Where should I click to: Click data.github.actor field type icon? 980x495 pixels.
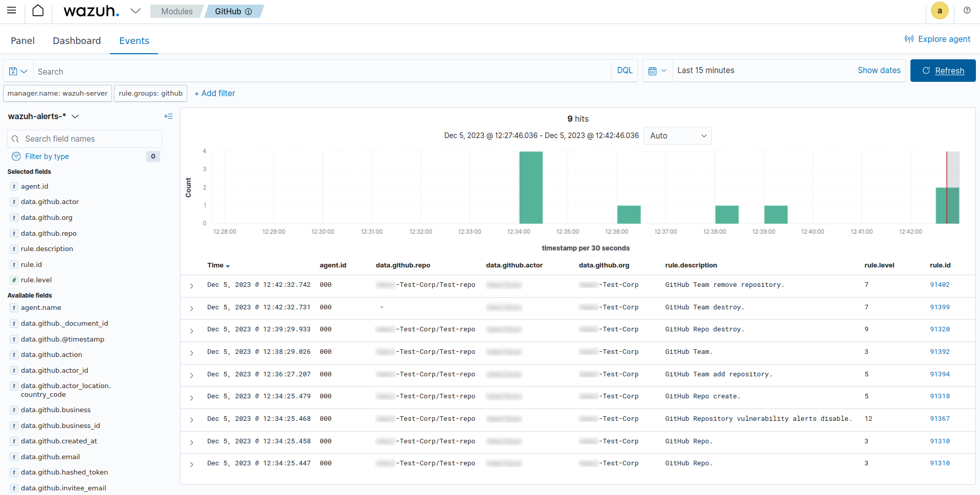(14, 202)
